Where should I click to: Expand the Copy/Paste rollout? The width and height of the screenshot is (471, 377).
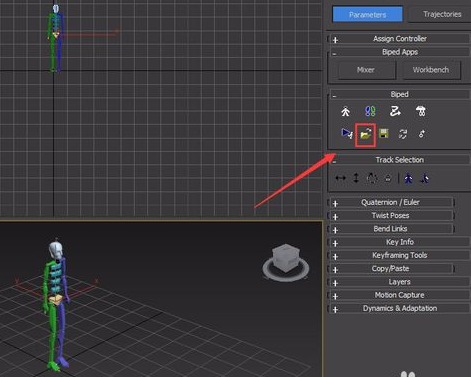pyautogui.click(x=391, y=269)
